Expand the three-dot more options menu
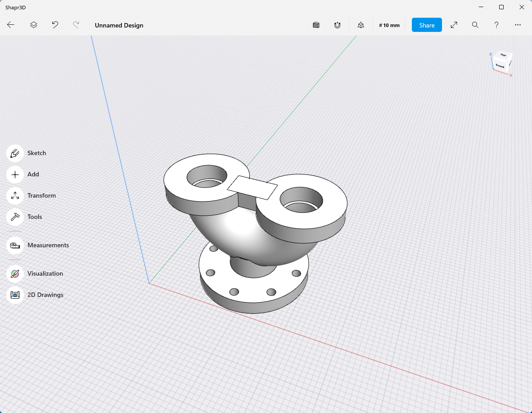Image resolution: width=532 pixels, height=413 pixels. [x=518, y=25]
